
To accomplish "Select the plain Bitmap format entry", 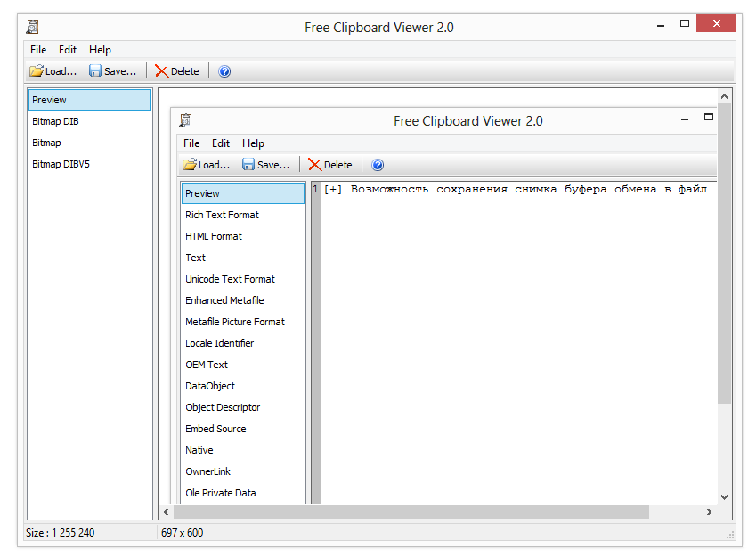I will [x=90, y=143].
